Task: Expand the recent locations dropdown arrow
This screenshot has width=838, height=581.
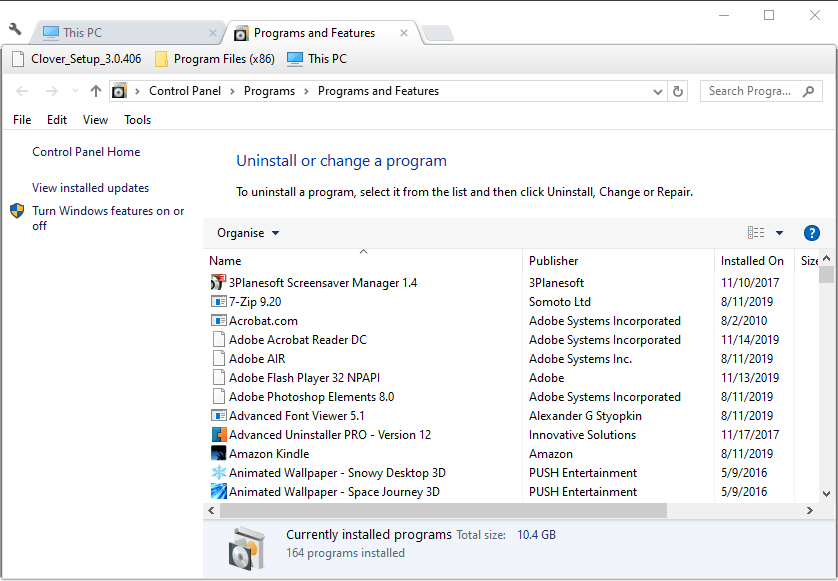Action: [x=75, y=91]
